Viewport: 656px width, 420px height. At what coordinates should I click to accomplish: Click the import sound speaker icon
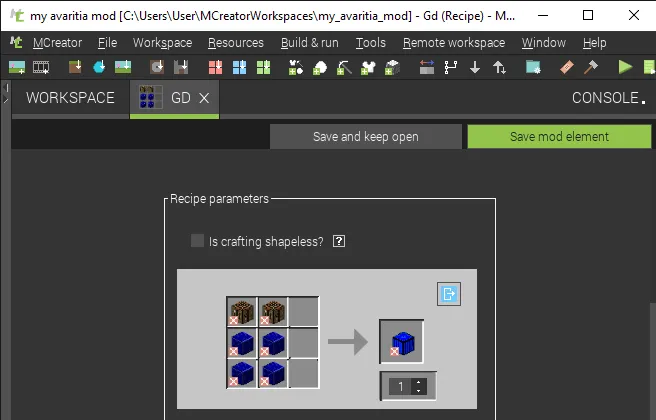[157, 67]
